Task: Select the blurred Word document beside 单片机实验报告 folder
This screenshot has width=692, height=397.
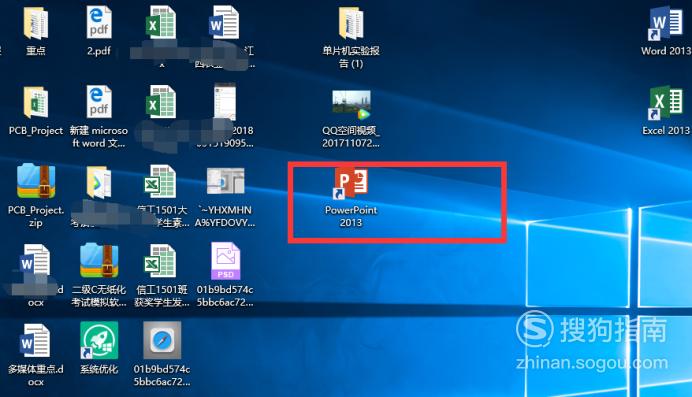Action: (x=224, y=23)
